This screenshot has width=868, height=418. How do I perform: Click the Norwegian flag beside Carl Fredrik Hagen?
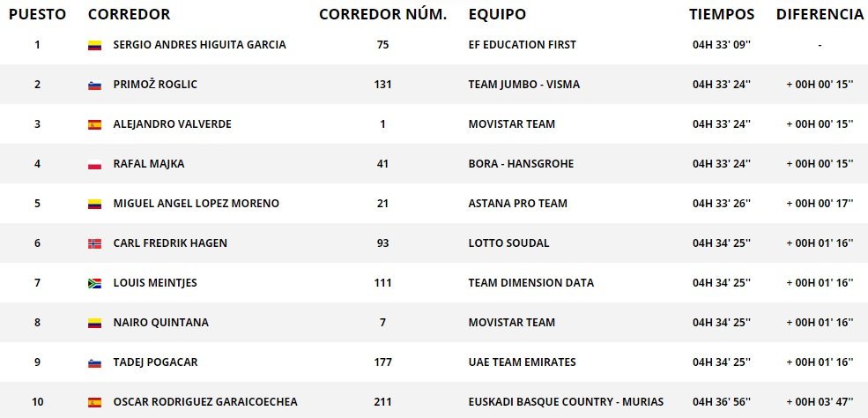click(94, 243)
